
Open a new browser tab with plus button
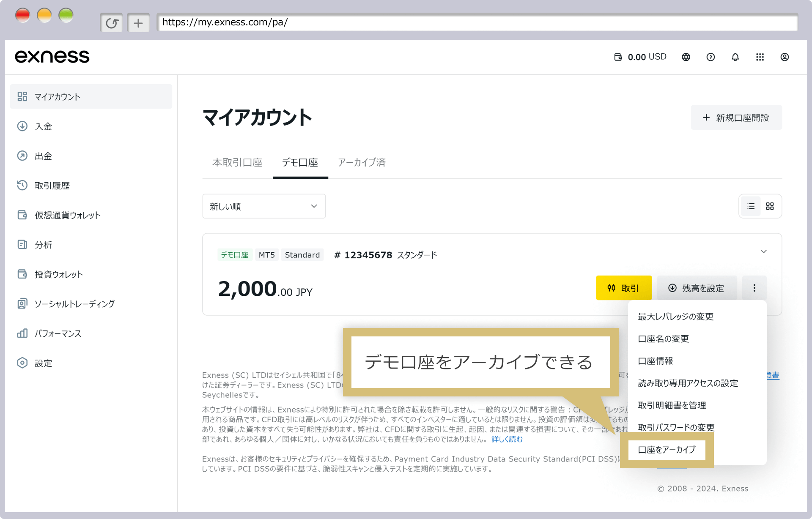coord(138,23)
